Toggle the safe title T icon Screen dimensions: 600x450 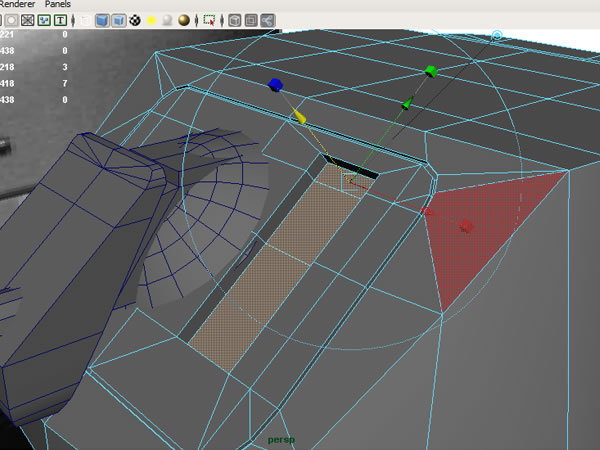click(x=60, y=20)
